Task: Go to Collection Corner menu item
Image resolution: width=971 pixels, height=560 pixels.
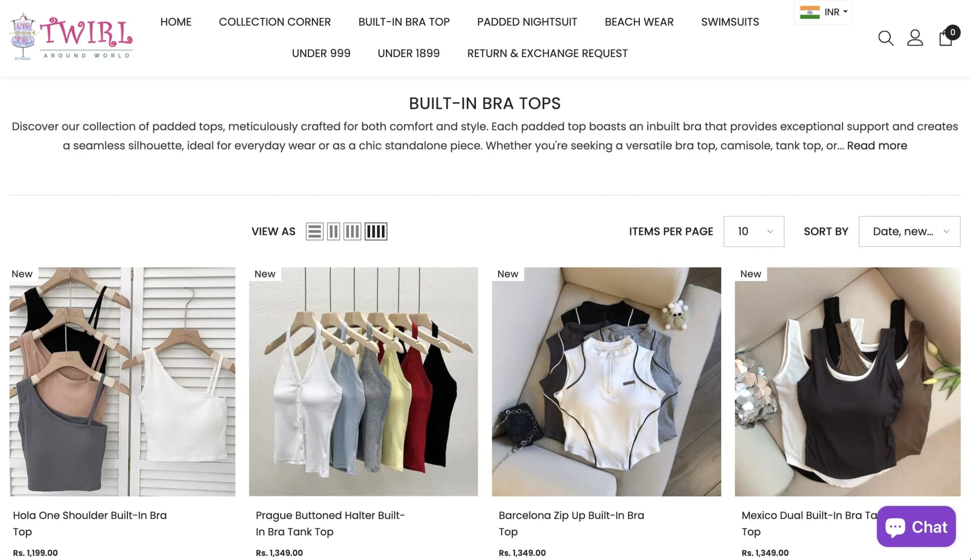Action: (x=275, y=22)
